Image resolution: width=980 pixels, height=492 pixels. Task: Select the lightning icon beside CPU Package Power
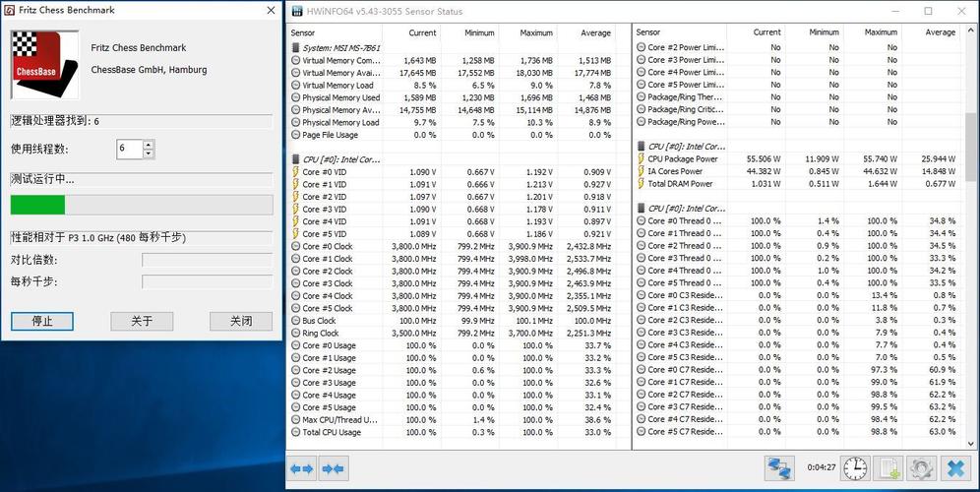(x=641, y=158)
